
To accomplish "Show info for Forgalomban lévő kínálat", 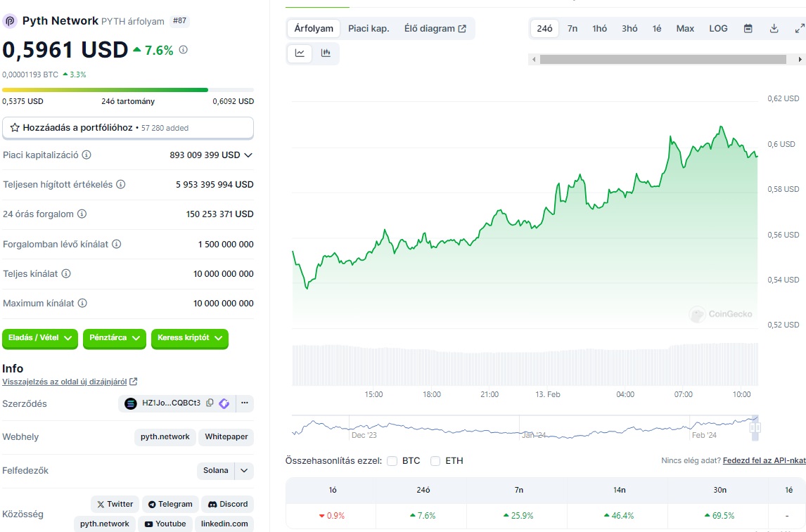I will (x=117, y=244).
